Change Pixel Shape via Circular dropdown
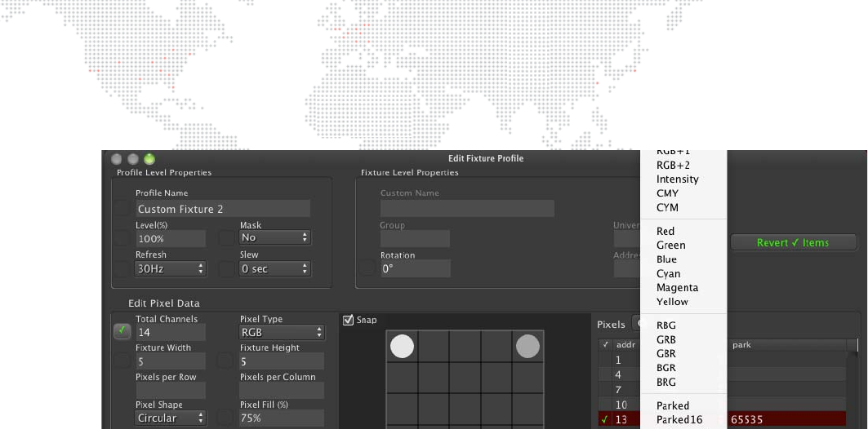The height and width of the screenshot is (447, 868). (x=170, y=418)
